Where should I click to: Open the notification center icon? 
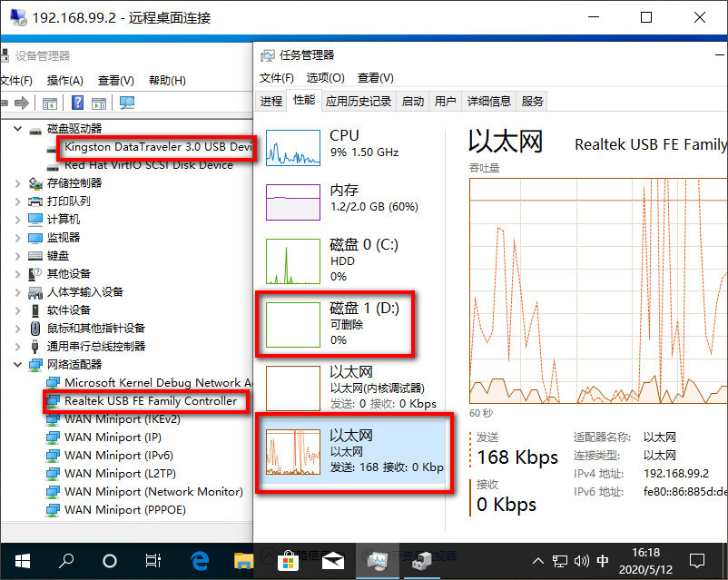[696, 560]
